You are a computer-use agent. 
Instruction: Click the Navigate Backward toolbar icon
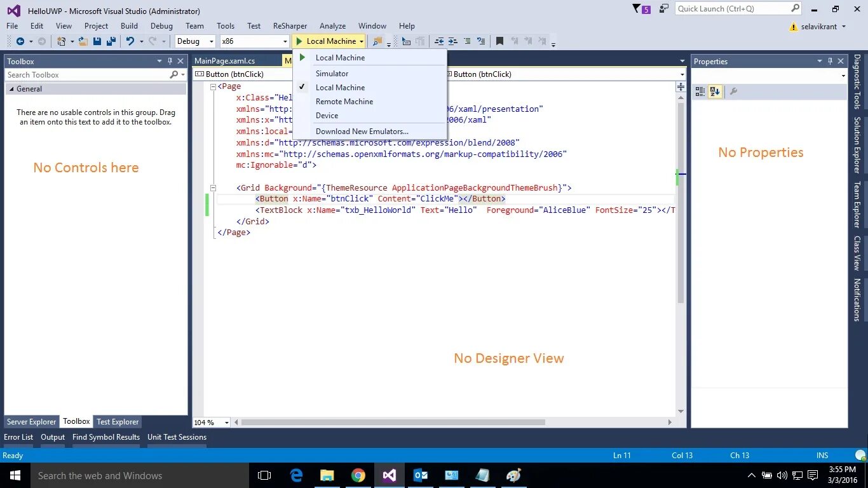click(20, 41)
